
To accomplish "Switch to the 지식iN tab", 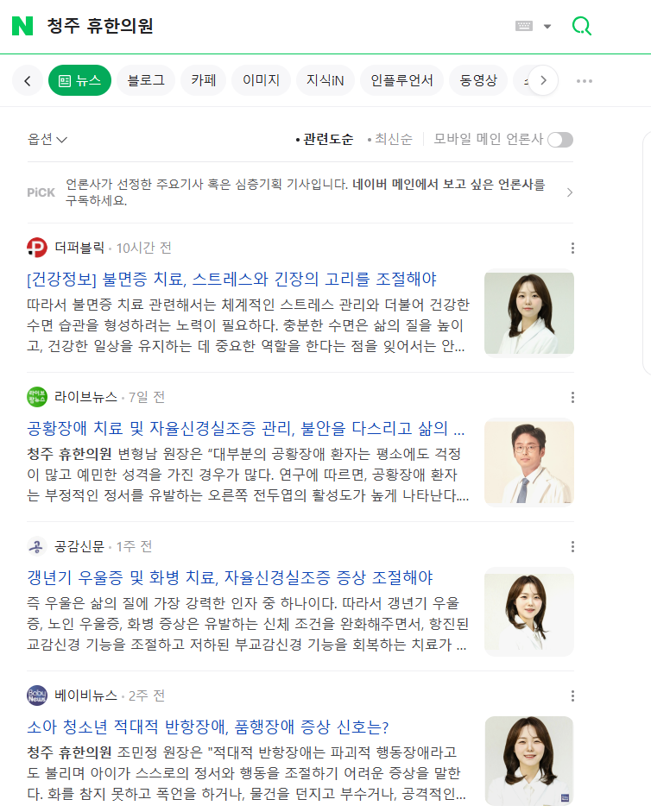I will [x=325, y=80].
